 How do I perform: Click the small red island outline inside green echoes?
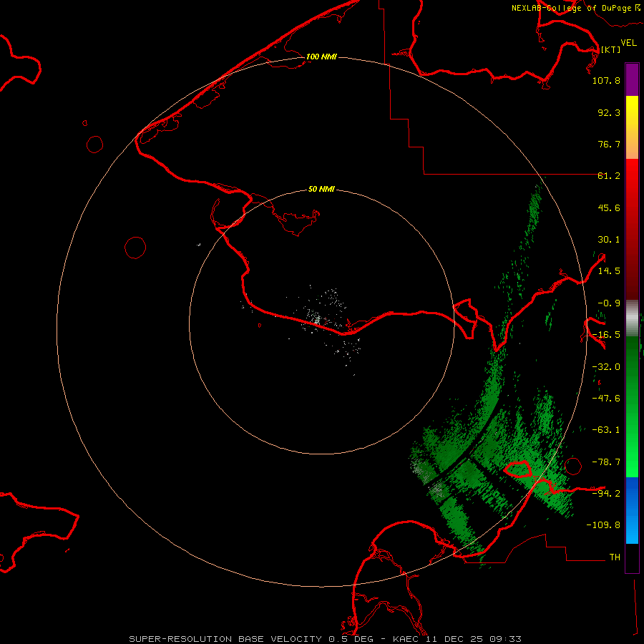(517, 468)
